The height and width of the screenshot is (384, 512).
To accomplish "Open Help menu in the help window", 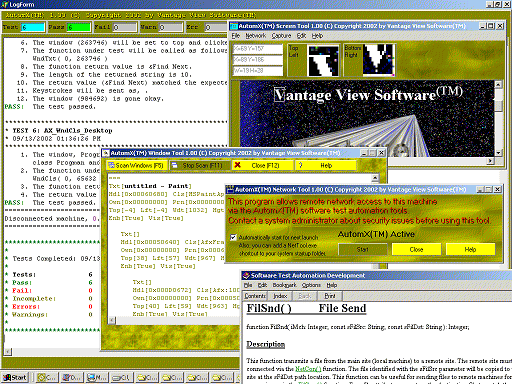I will click(332, 285).
